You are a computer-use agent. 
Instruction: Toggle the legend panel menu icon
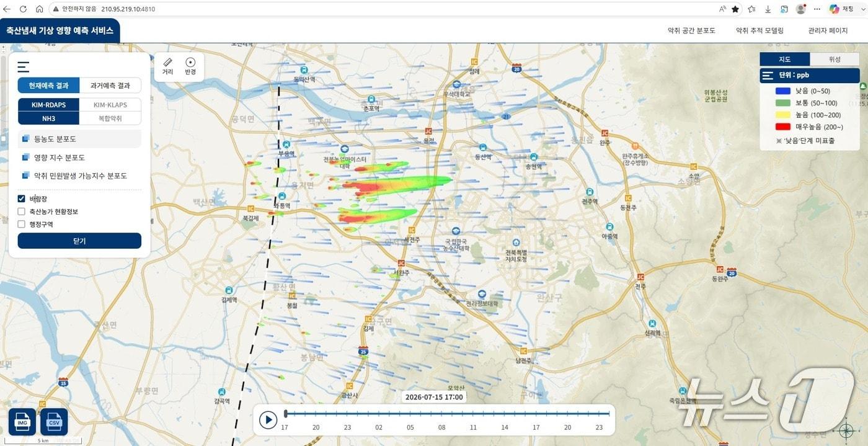click(768, 76)
